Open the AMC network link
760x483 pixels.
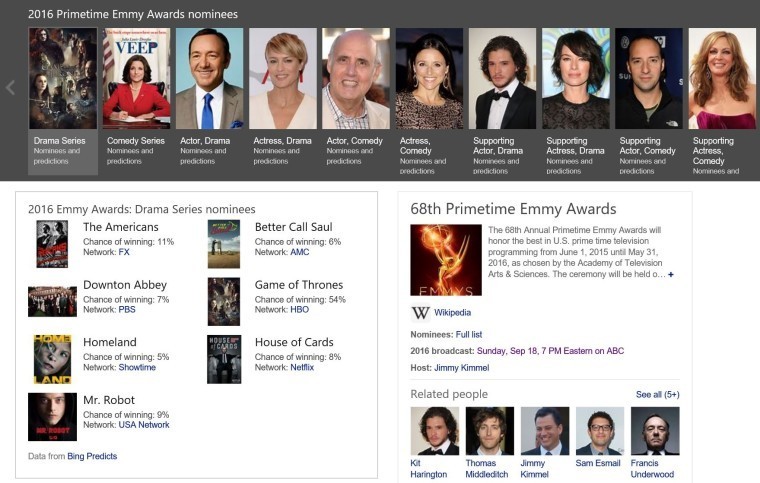click(300, 252)
